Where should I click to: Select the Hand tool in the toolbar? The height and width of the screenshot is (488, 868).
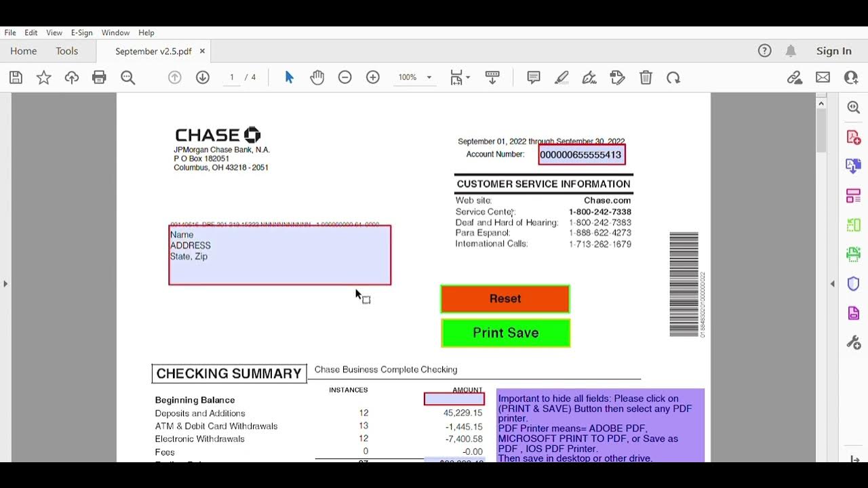click(317, 77)
